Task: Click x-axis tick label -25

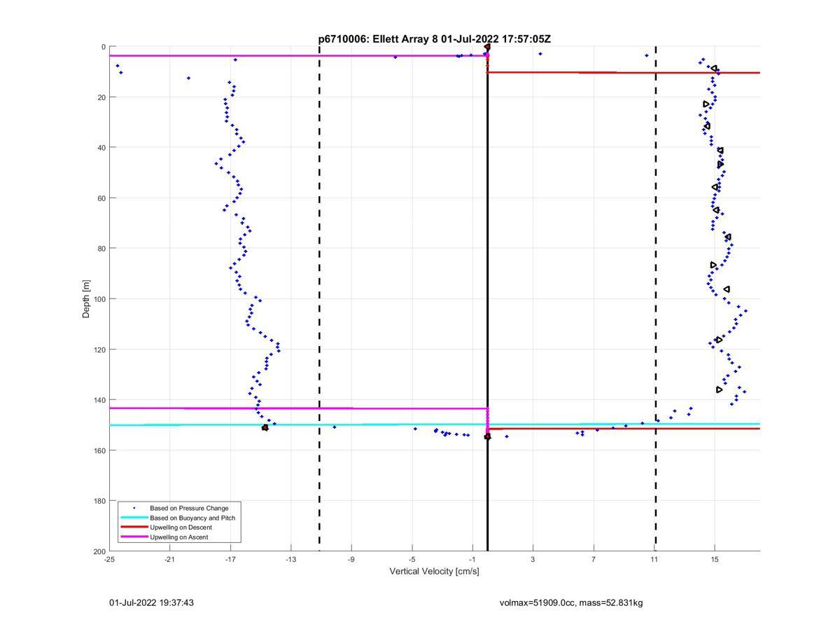Action: [x=109, y=559]
